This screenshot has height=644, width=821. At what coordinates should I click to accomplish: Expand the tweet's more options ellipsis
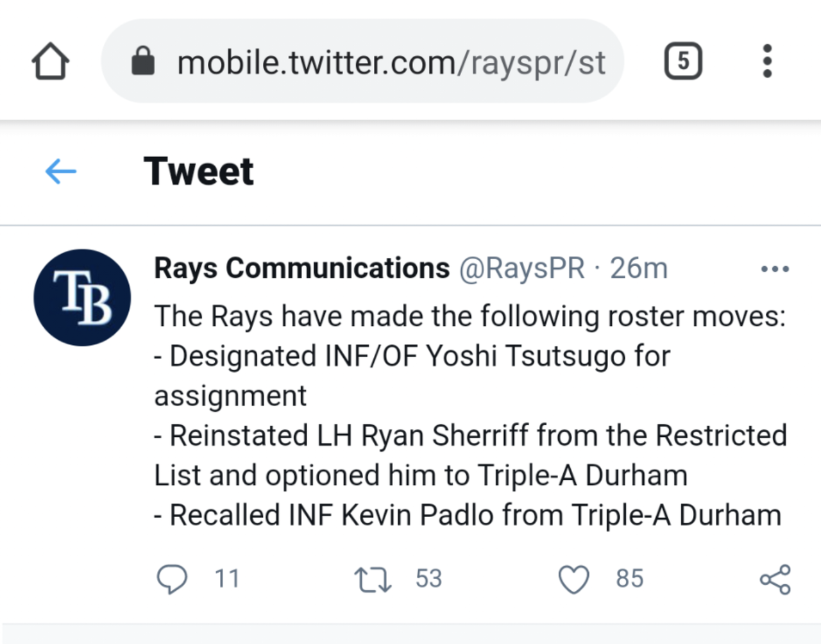pyautogui.click(x=775, y=269)
